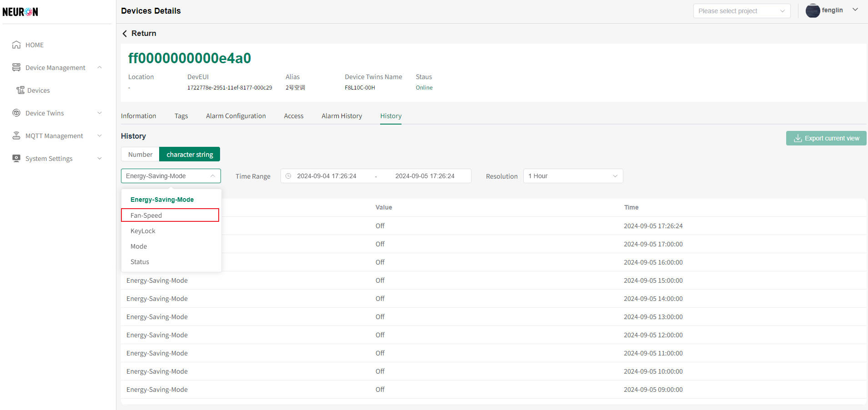
Task: Open System Settings menu label
Action: (x=49, y=158)
